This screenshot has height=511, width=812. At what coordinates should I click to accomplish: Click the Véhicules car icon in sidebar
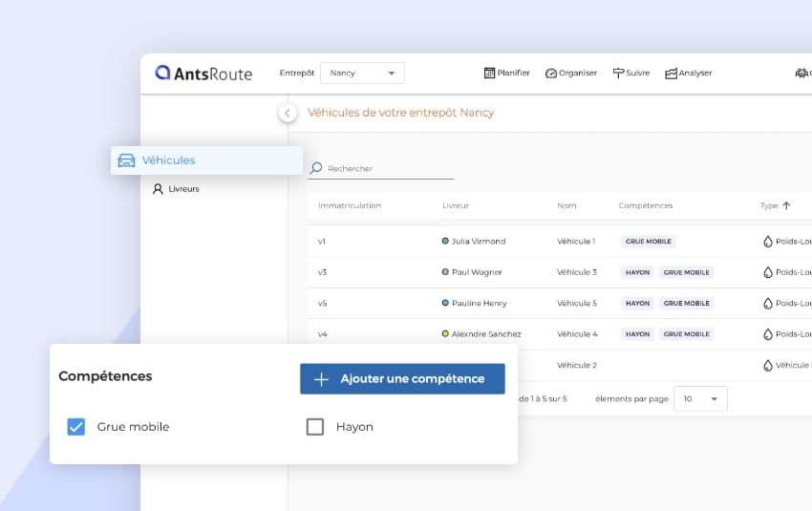click(126, 160)
